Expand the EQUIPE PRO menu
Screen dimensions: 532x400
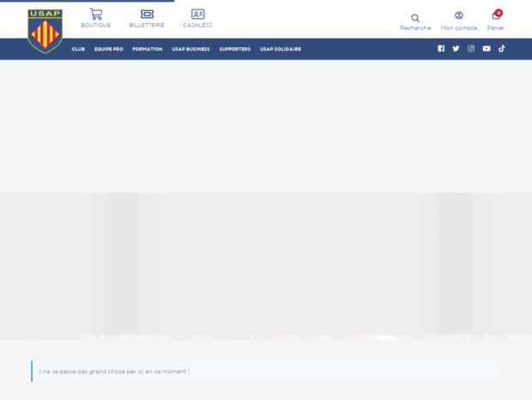coord(109,49)
